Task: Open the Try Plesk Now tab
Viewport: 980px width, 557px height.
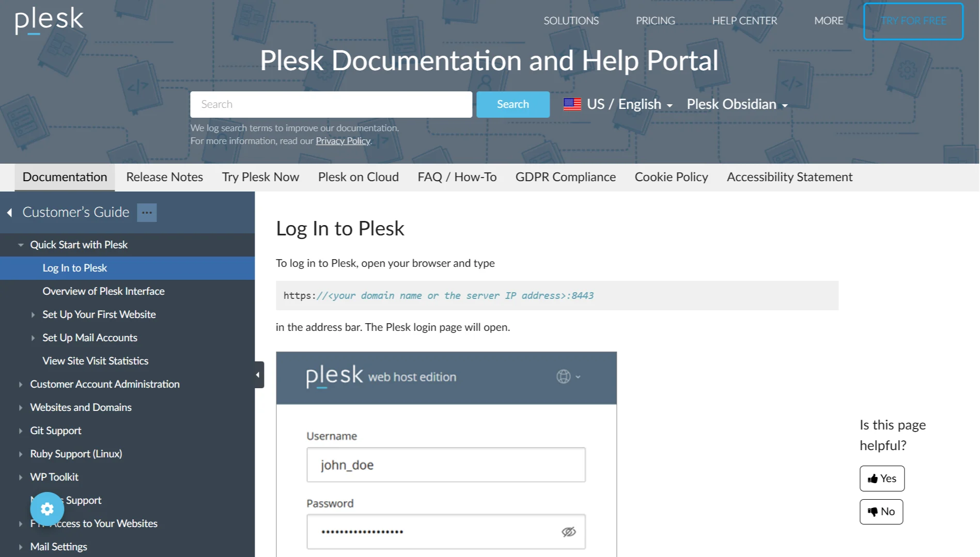Action: [260, 177]
